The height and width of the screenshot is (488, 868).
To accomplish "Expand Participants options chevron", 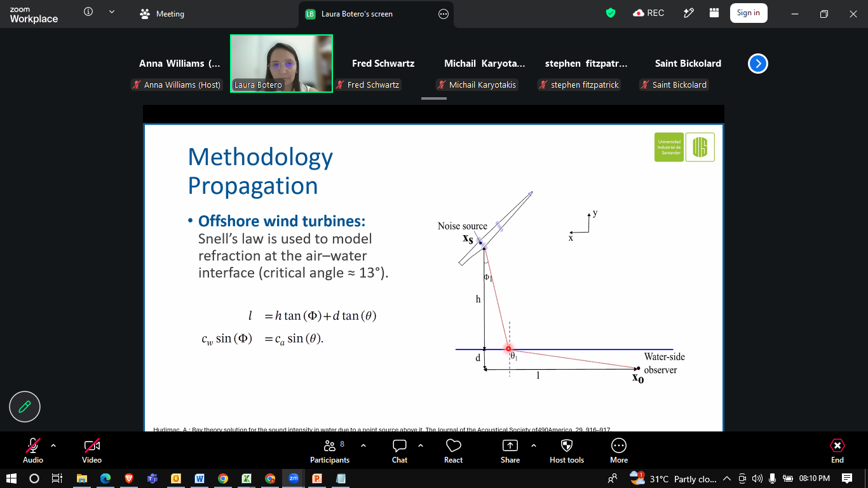I will (x=363, y=445).
